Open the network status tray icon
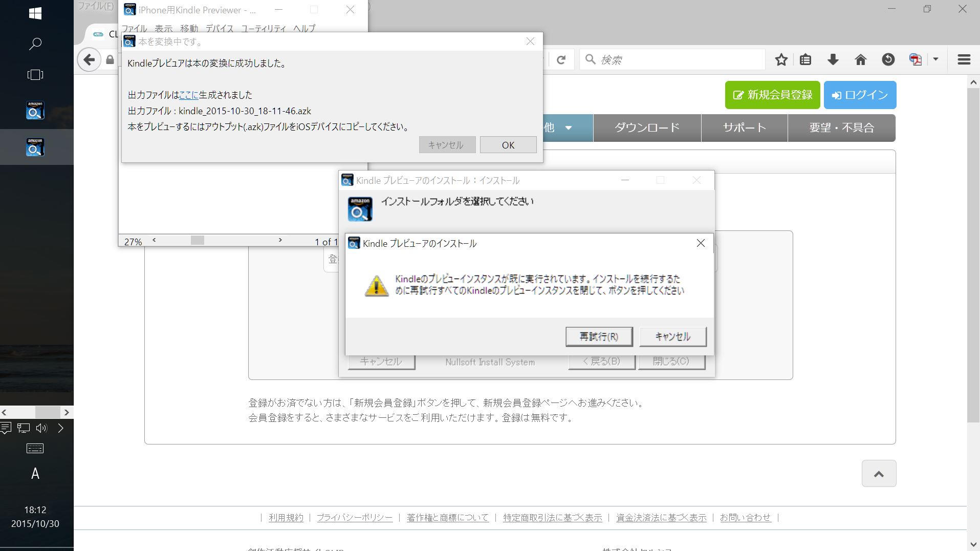 click(x=24, y=428)
